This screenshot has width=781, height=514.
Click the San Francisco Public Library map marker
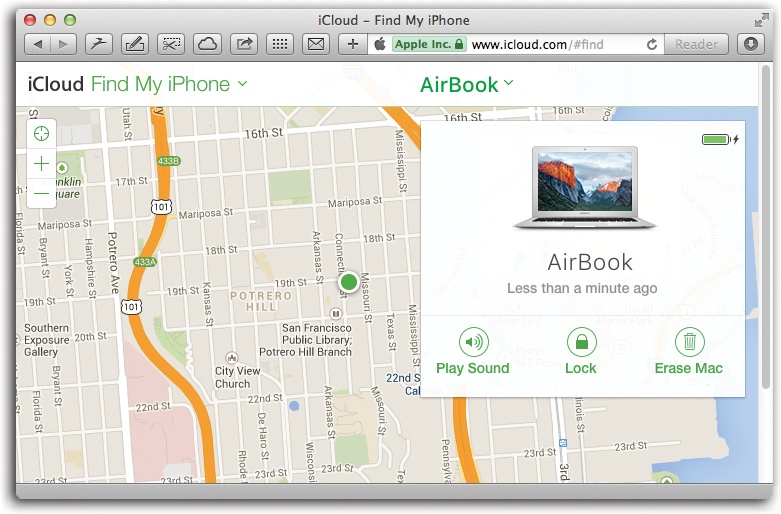tap(336, 313)
